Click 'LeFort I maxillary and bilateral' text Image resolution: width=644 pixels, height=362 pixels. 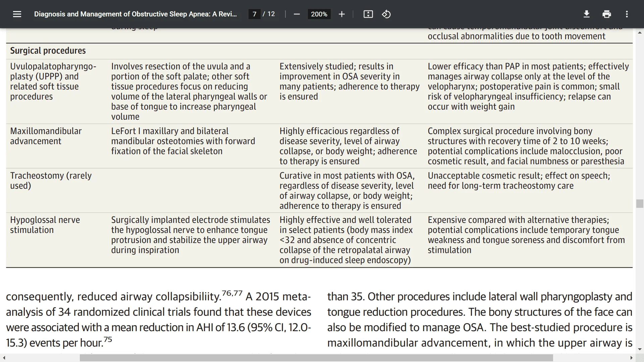tap(170, 131)
